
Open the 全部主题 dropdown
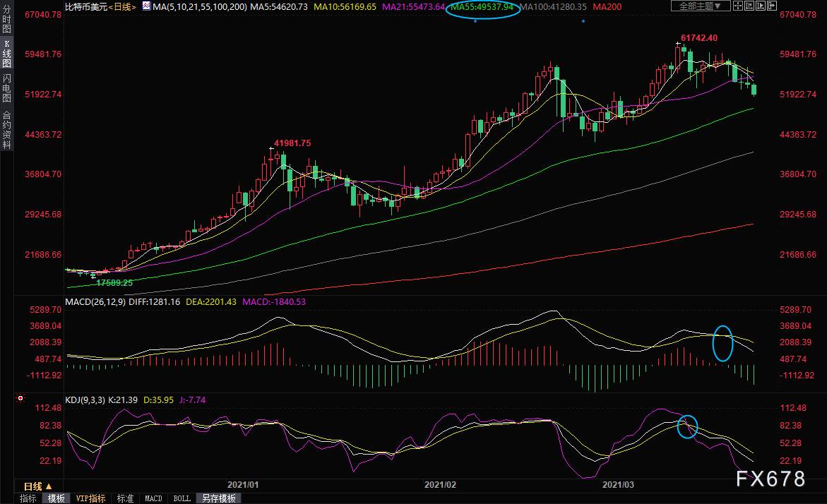point(700,6)
